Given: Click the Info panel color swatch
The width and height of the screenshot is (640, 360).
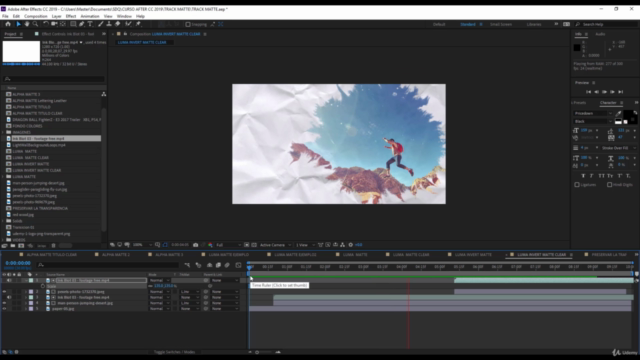Looking at the screenshot, I should click(577, 48).
